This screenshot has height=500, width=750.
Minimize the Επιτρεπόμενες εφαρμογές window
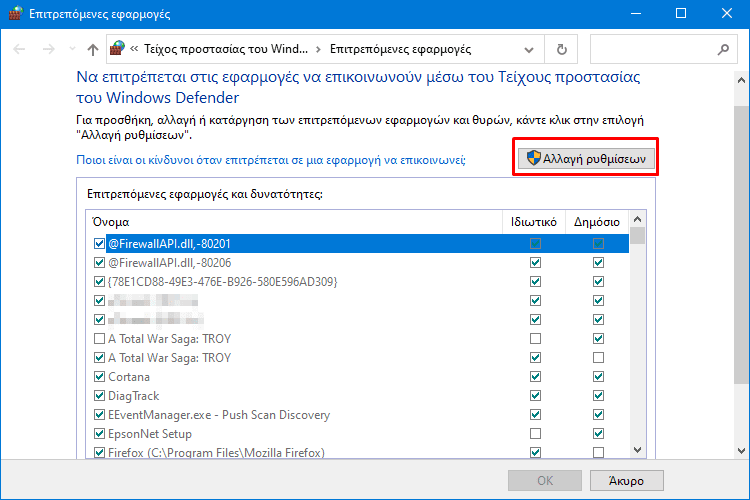click(636, 13)
